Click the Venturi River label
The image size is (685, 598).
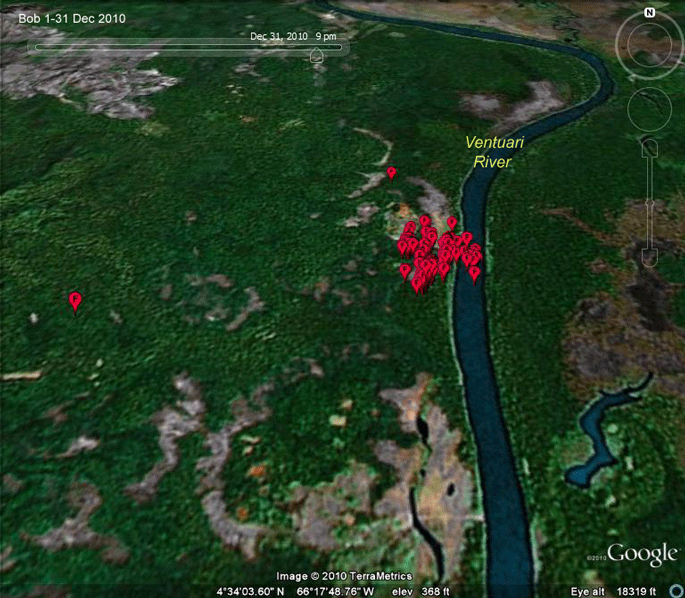point(494,152)
